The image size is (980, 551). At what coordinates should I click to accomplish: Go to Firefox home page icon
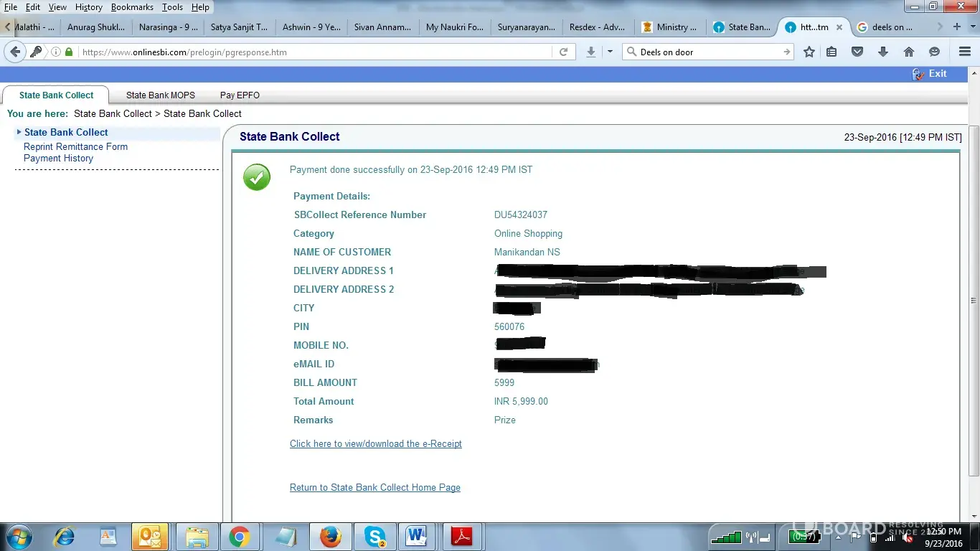click(909, 52)
